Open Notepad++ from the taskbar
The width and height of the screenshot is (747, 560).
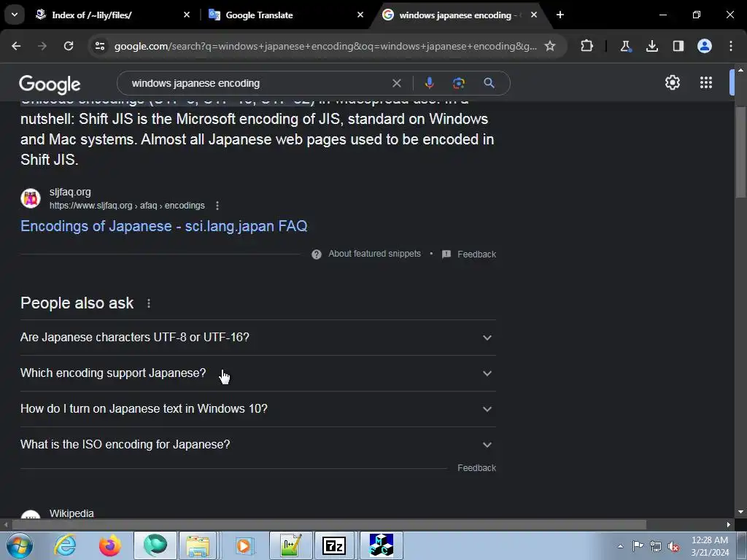pos(290,545)
